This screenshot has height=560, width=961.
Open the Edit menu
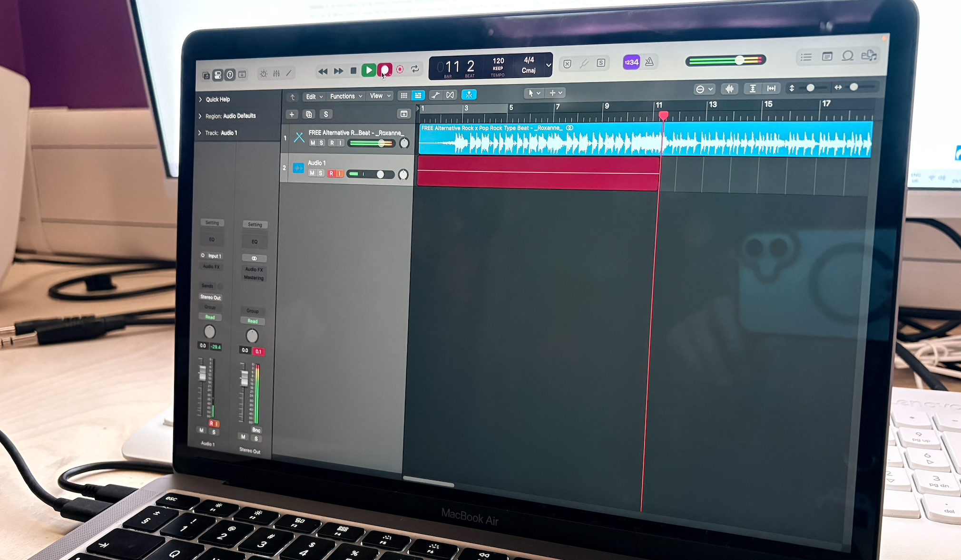pos(314,97)
